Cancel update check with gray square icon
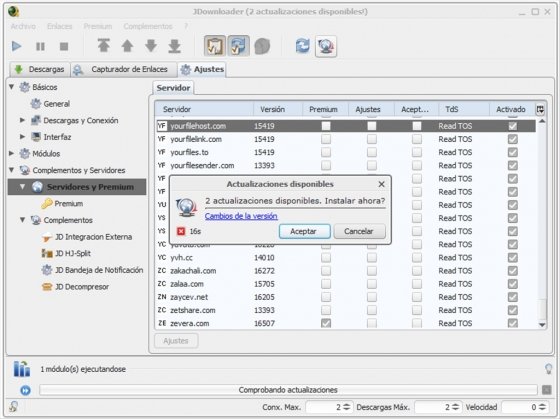The width and height of the screenshot is (560, 419). pyautogui.click(x=546, y=390)
